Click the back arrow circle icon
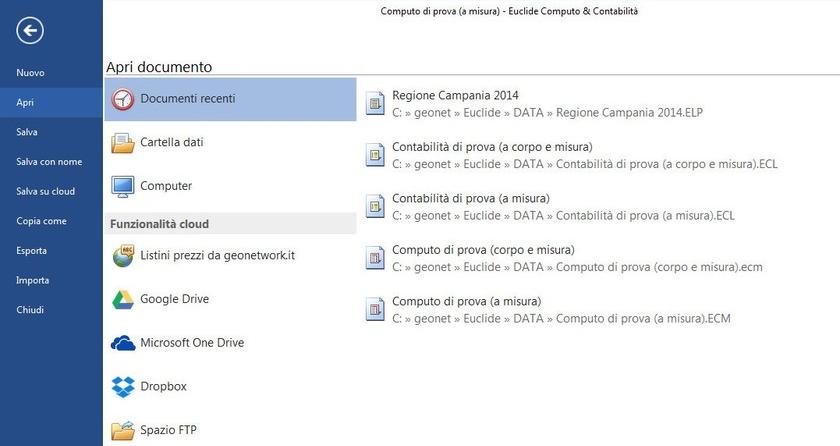The image size is (840, 446). click(30, 31)
